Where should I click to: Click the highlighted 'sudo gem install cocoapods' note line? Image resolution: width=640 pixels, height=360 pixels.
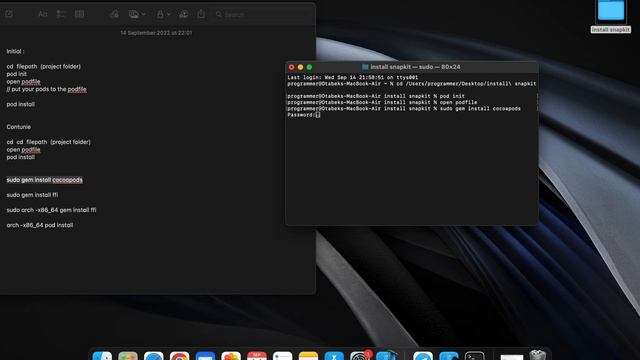[x=44, y=180]
